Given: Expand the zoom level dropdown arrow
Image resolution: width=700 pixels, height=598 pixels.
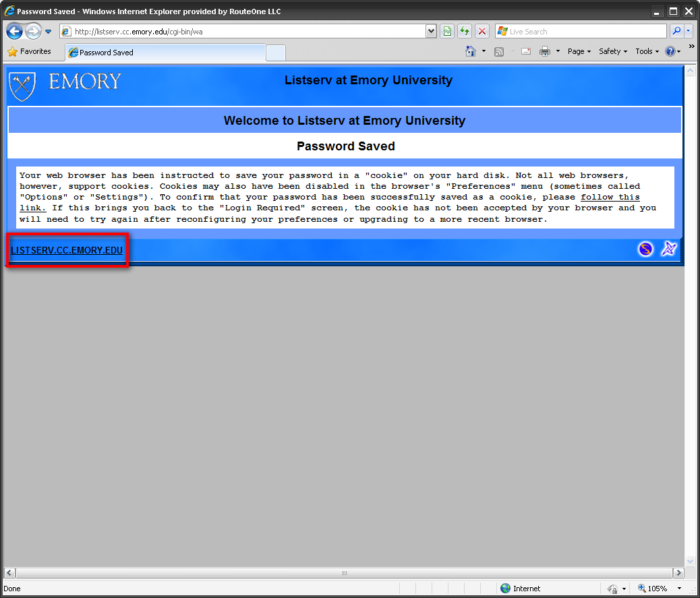Looking at the screenshot, I should pos(680,589).
